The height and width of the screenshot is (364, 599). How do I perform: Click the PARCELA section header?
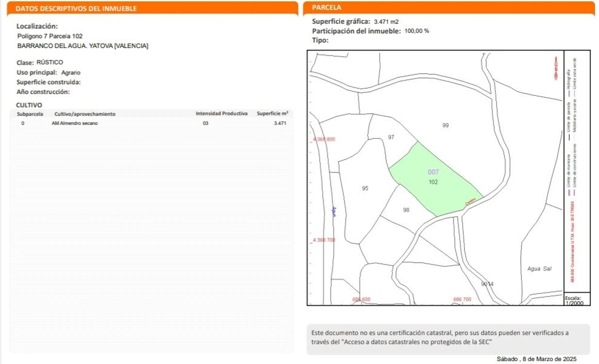click(326, 8)
